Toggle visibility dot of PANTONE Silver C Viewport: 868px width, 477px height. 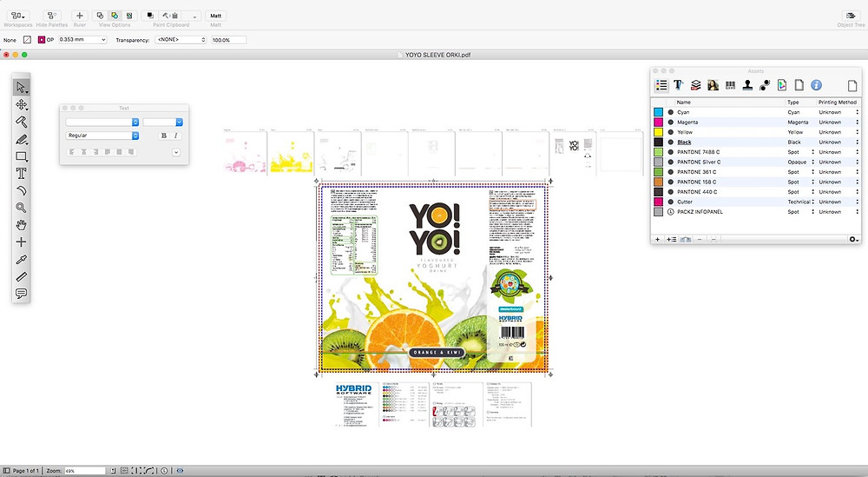click(670, 162)
